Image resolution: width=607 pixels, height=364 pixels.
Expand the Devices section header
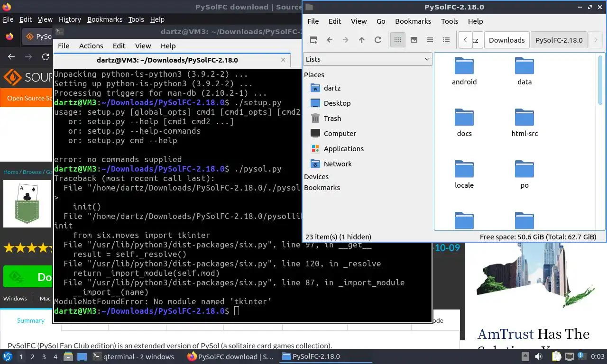coord(316,176)
